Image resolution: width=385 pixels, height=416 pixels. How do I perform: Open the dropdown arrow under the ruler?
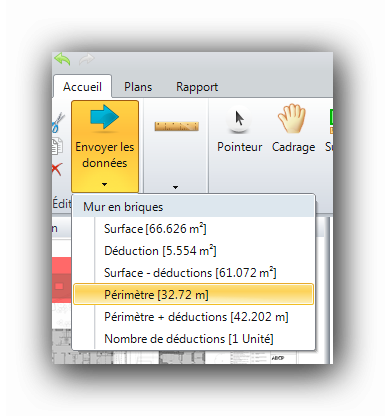pyautogui.click(x=175, y=187)
